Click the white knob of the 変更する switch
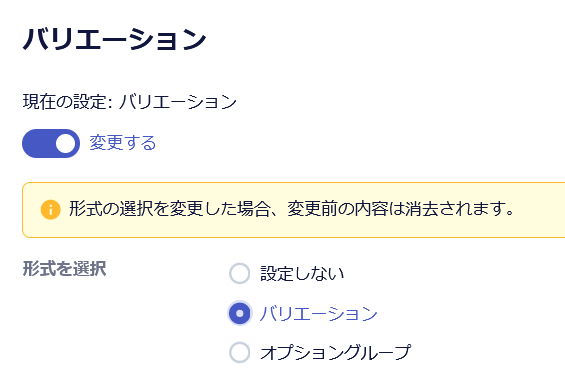The height and width of the screenshot is (376, 565). tap(65, 143)
